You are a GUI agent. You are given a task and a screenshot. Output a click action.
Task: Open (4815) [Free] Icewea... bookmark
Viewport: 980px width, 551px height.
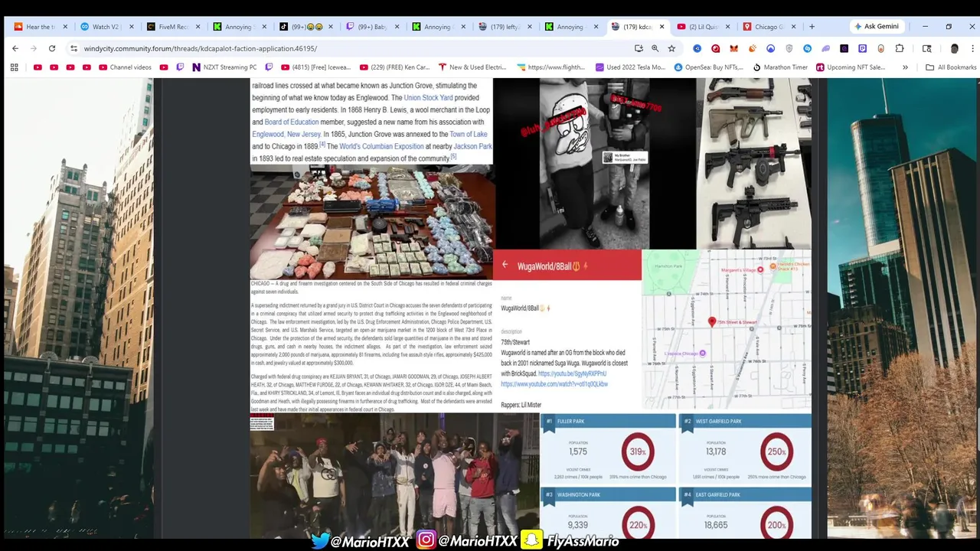[316, 67]
